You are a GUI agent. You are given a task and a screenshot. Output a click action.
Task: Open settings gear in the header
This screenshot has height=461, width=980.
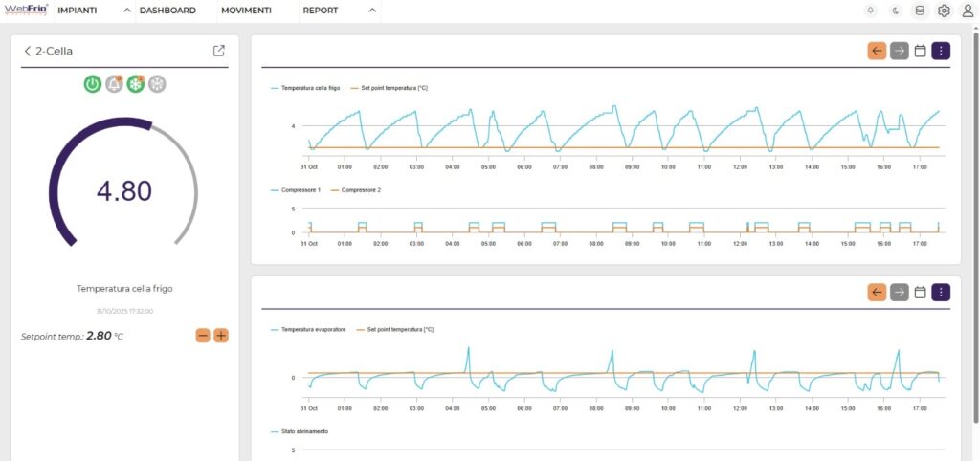coord(944,11)
